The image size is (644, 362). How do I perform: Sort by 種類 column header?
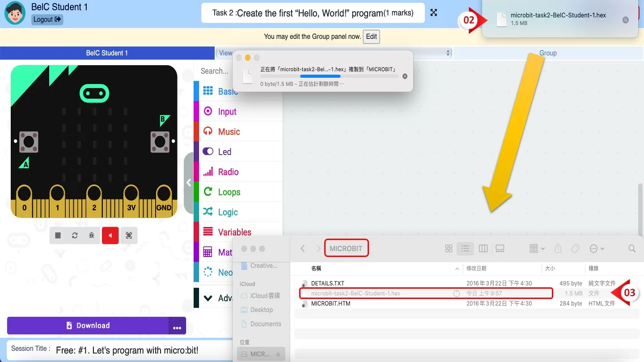click(x=593, y=269)
